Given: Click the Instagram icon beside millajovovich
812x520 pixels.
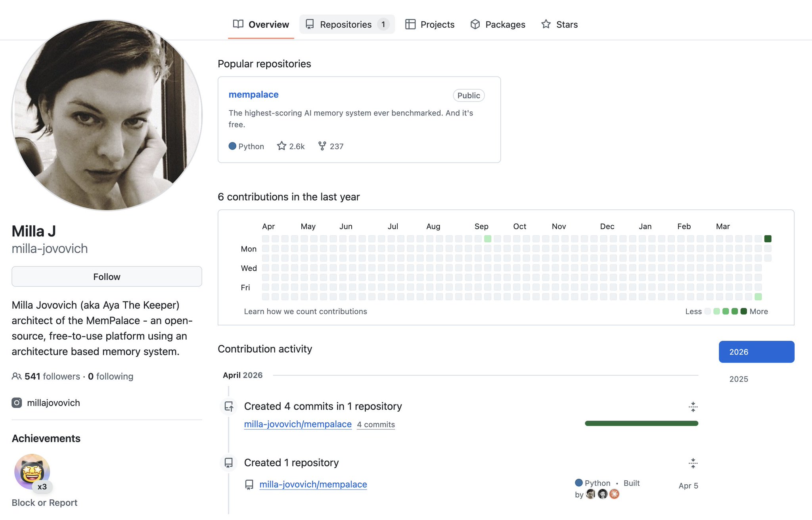Looking at the screenshot, I should point(17,403).
